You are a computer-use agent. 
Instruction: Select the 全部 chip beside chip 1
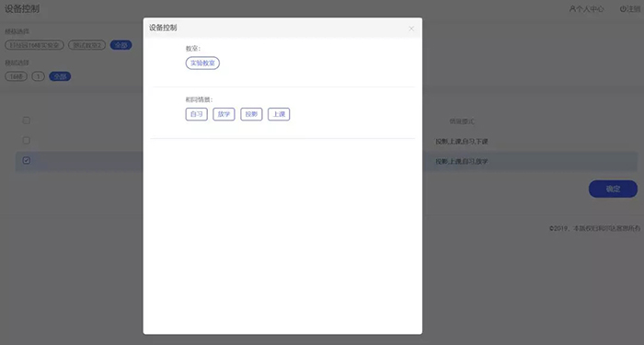(60, 76)
